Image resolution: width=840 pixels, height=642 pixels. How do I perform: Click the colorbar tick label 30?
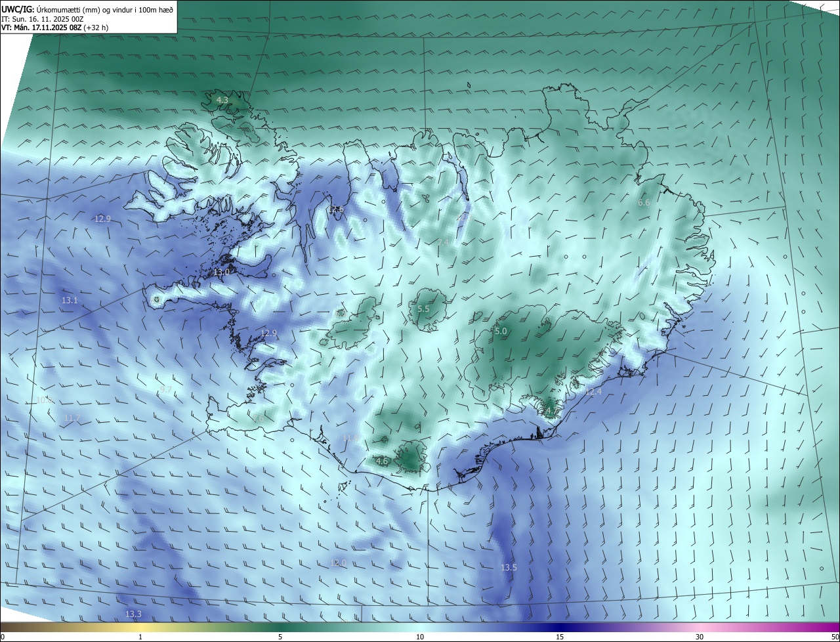[700, 637]
